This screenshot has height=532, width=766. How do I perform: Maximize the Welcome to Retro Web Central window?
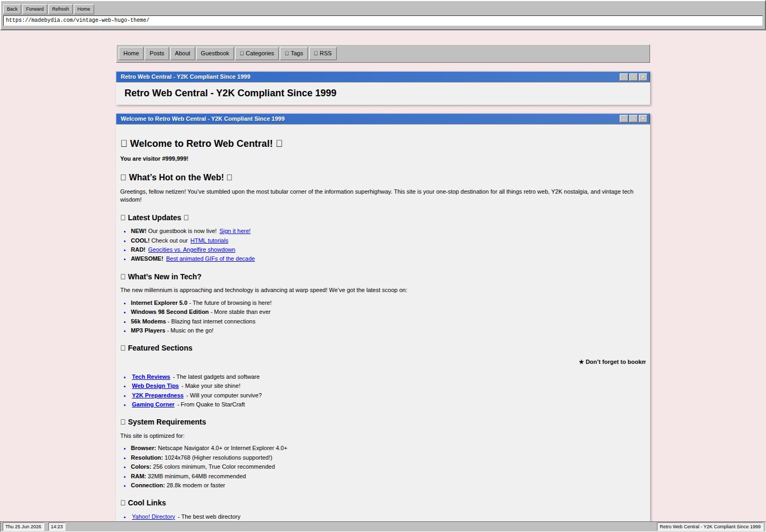(634, 119)
